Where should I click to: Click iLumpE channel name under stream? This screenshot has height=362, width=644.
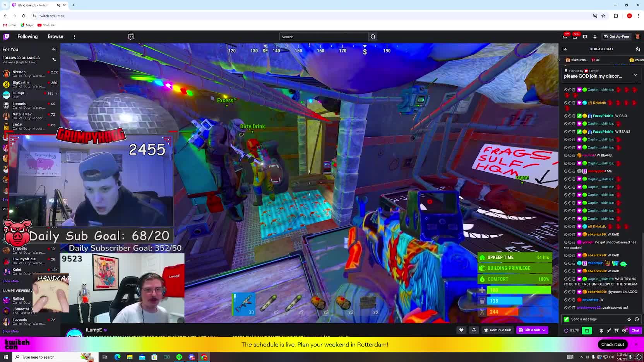pos(94,330)
